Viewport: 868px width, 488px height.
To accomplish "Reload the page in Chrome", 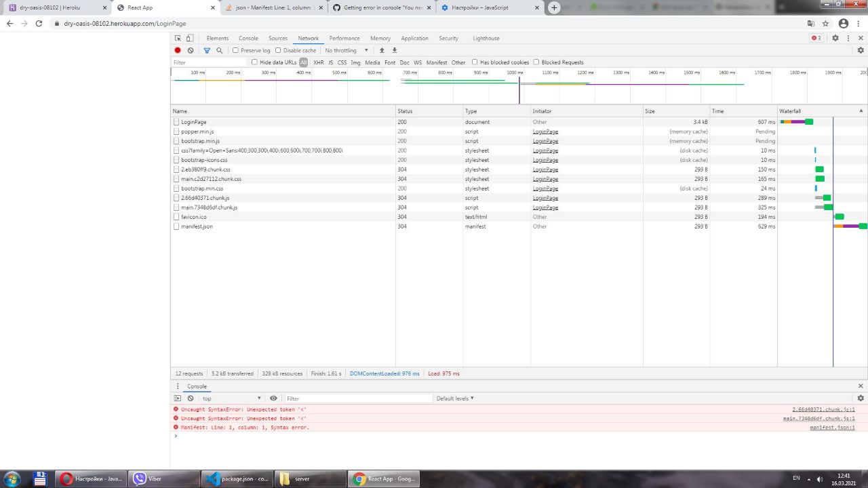I will coord(39,23).
